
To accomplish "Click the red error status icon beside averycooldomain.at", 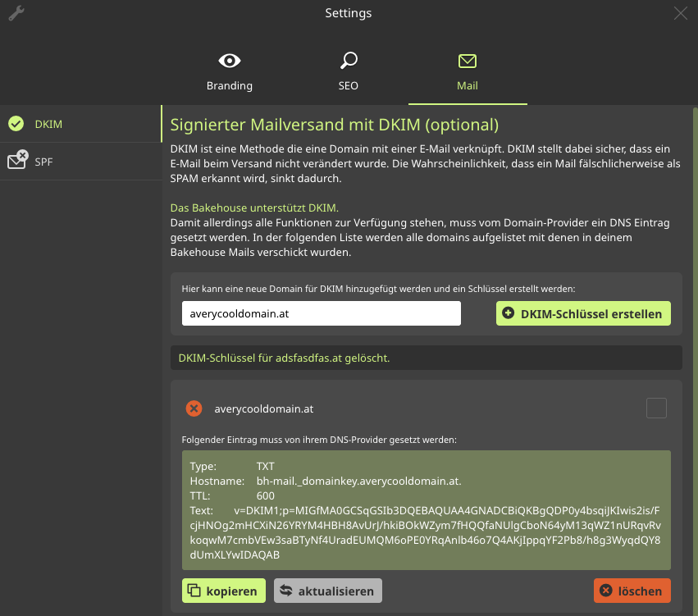I will coord(194,408).
